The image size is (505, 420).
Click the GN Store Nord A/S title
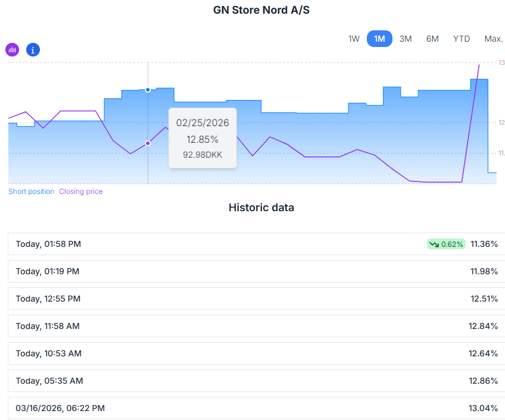261,10
